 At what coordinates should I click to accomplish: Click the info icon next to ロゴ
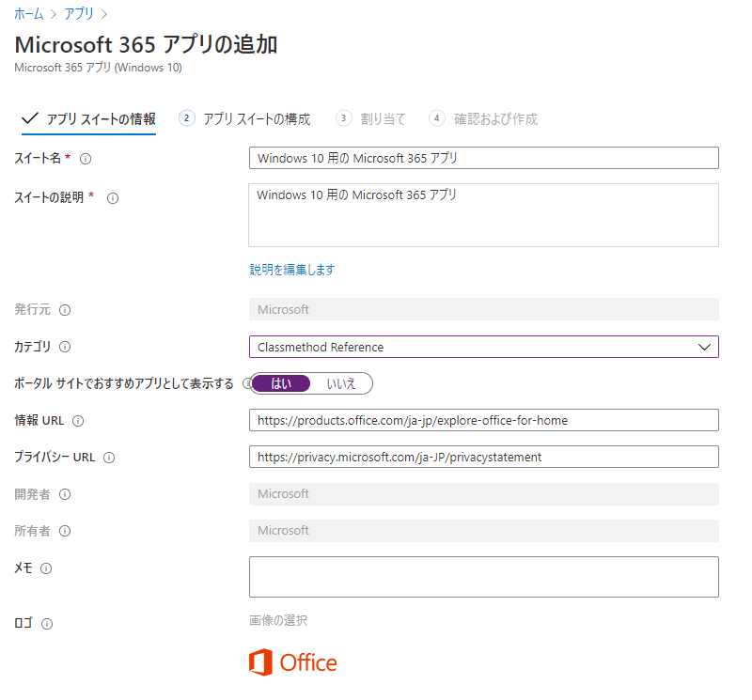(x=47, y=624)
